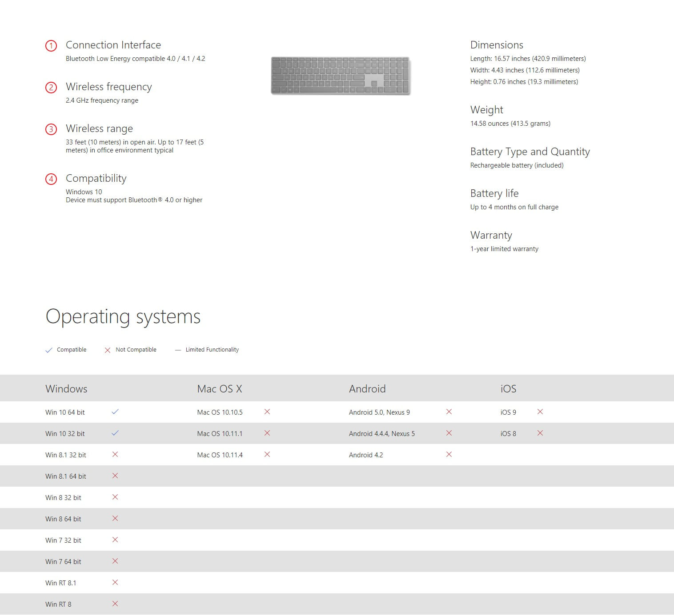Click the red X for Mac OS 10.10.5

(267, 412)
